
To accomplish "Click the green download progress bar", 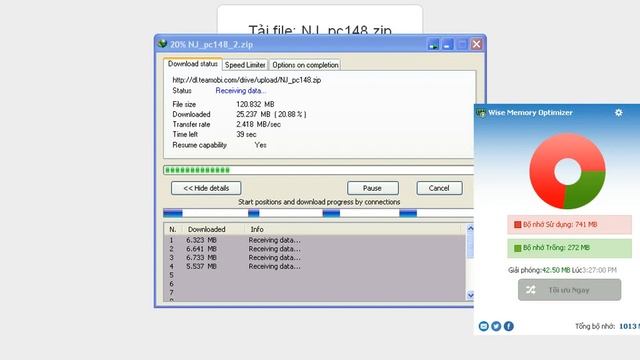I will (x=318, y=170).
